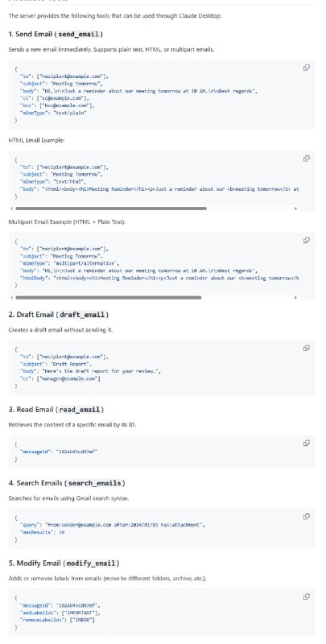Copy the send_email JSON example

click(307, 68)
